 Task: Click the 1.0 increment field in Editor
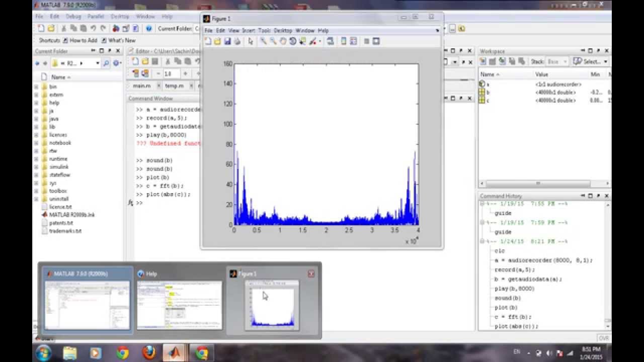pyautogui.click(x=171, y=74)
